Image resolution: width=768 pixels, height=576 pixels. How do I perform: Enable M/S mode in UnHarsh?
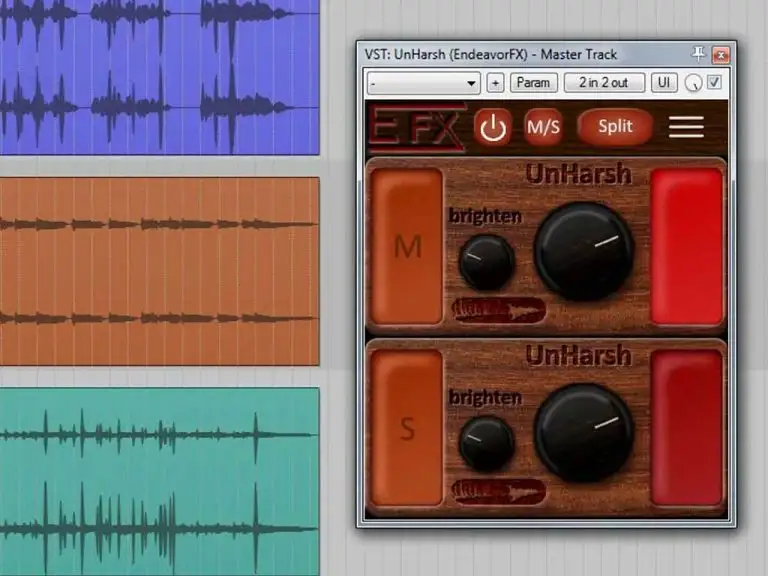[543, 127]
